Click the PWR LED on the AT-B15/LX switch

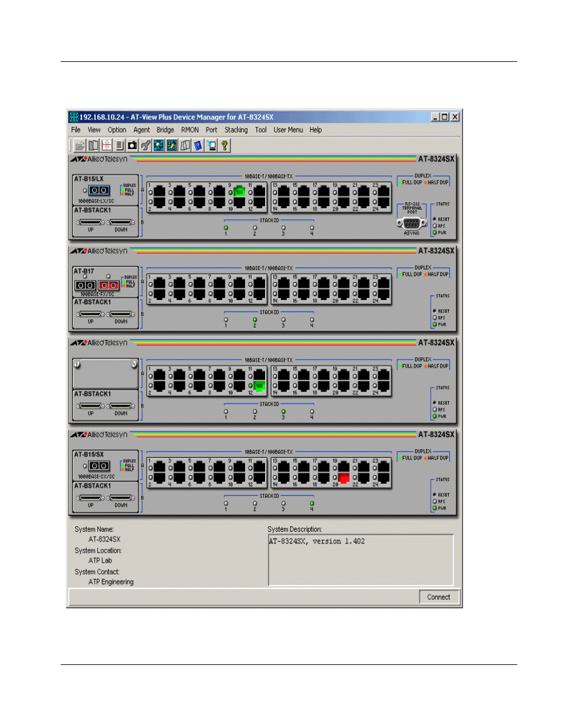[x=435, y=233]
